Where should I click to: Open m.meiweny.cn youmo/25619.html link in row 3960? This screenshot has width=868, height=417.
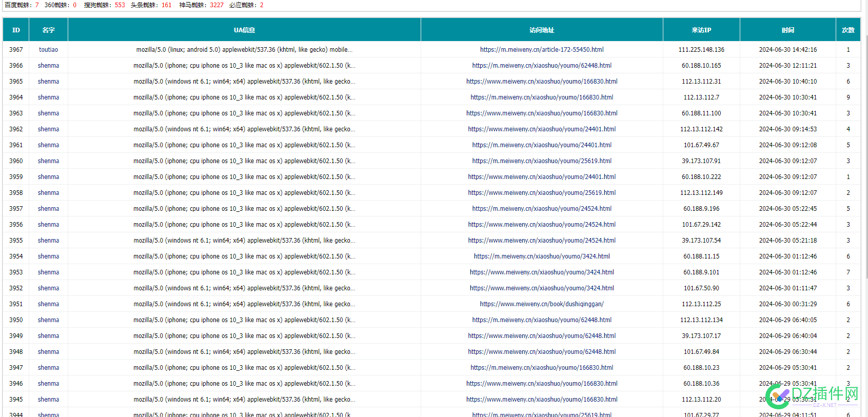[x=542, y=161]
